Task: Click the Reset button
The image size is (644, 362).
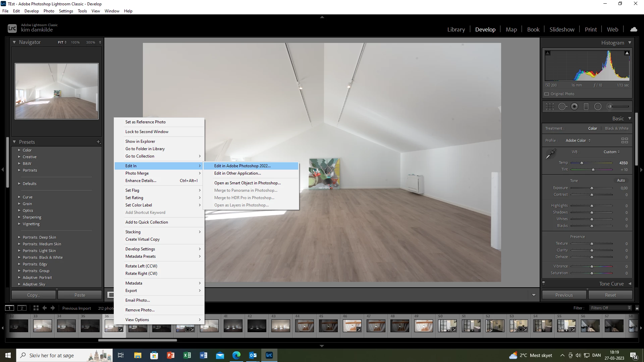Action: [610, 295]
